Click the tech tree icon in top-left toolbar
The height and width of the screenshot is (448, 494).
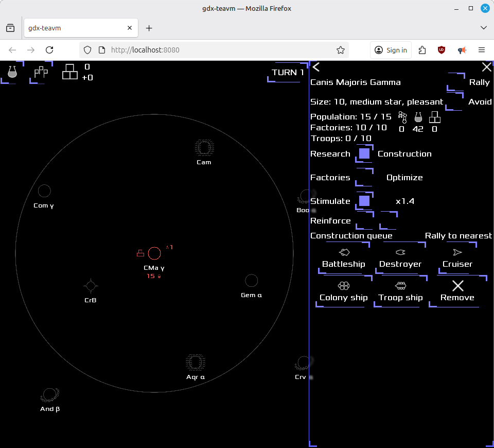point(40,72)
